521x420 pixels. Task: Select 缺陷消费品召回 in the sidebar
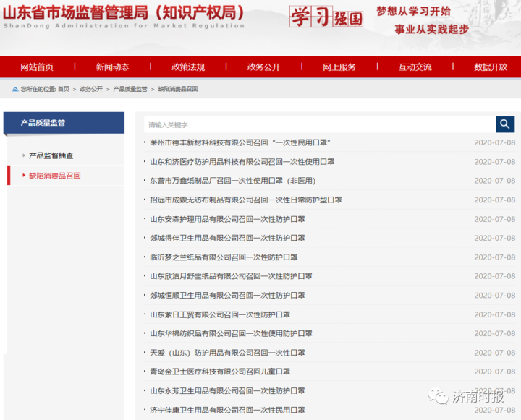pyautogui.click(x=55, y=176)
